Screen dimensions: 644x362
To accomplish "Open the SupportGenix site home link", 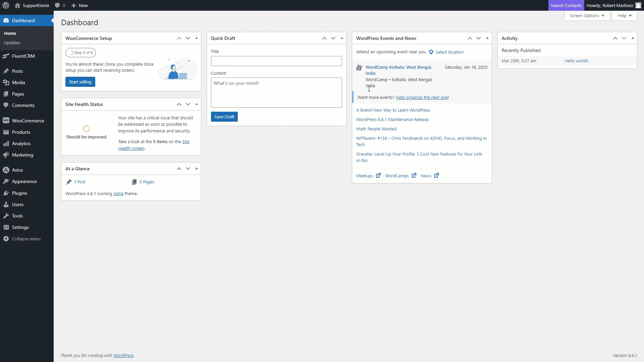I will pos(32,5).
